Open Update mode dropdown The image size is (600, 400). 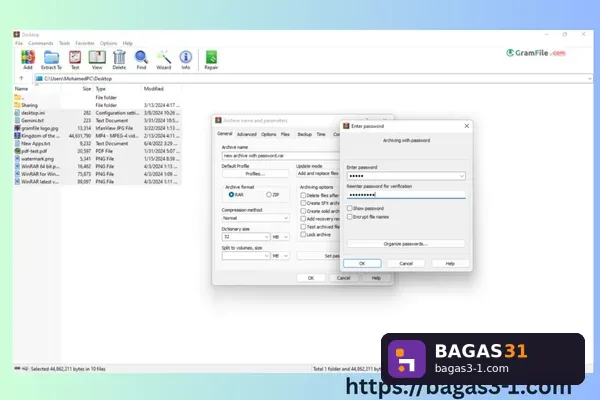[318, 173]
